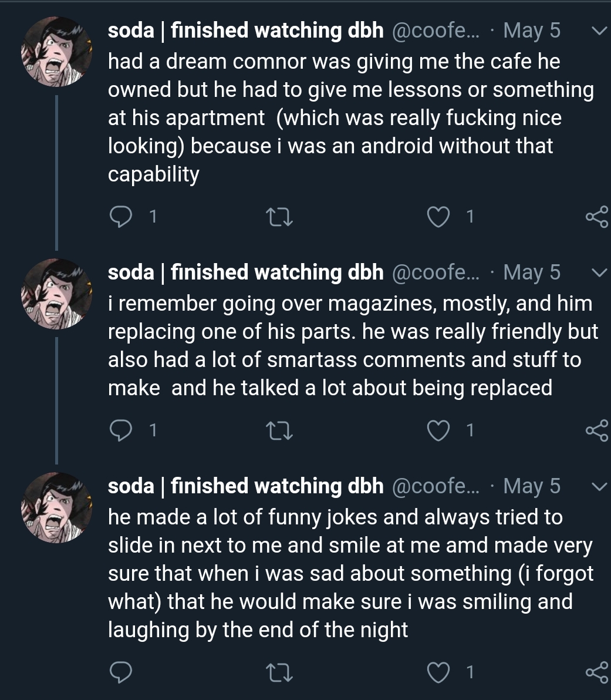
Task: Retweet the first tweet about the cafe
Action: [279, 217]
